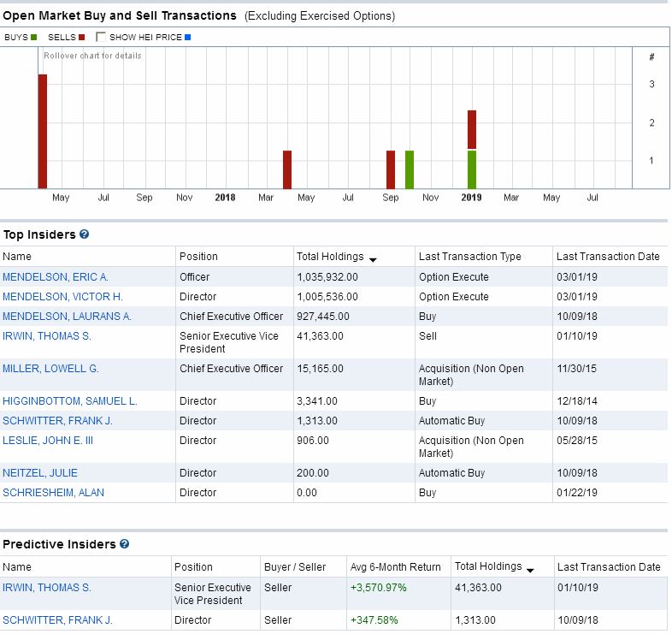Open MENDELSON, VICTOR H. insider profile
Image resolution: width=672 pixels, height=634 pixels.
click(x=62, y=297)
